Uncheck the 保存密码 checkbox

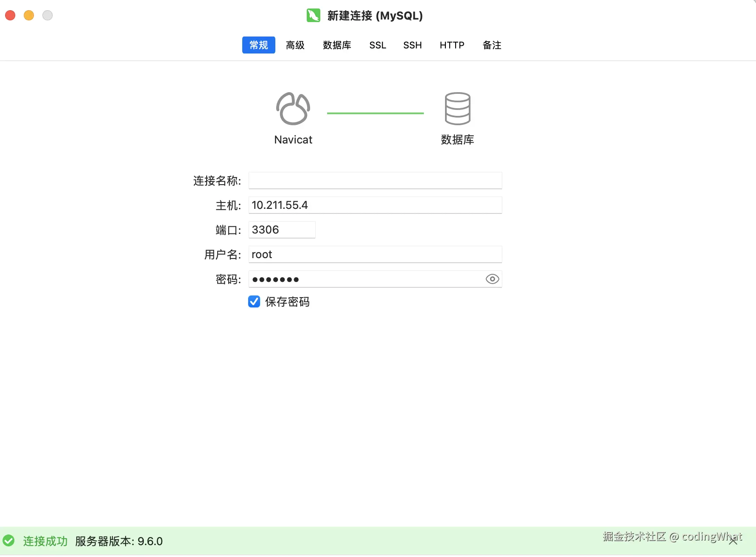click(254, 301)
